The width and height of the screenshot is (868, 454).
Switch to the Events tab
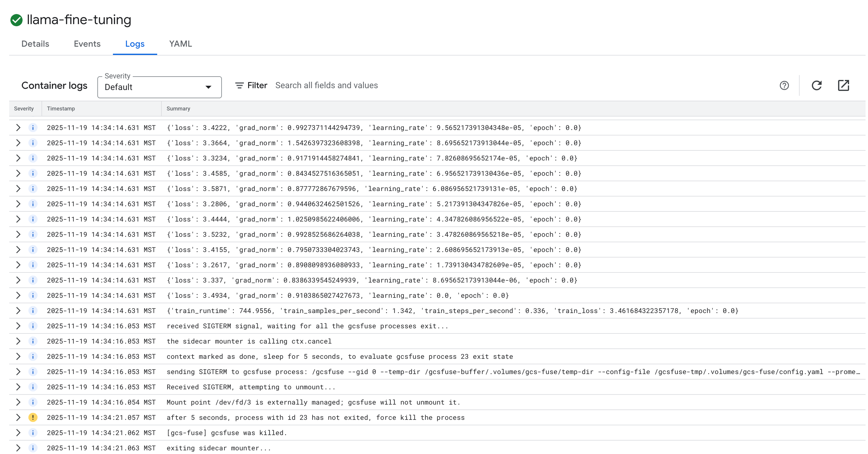click(x=87, y=44)
